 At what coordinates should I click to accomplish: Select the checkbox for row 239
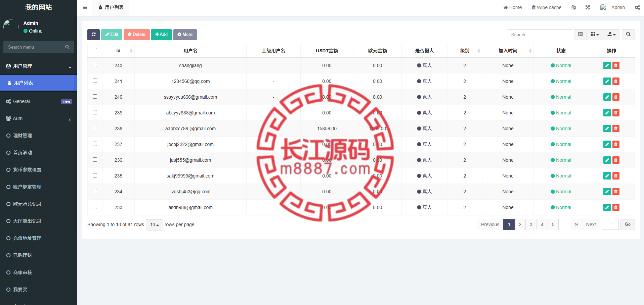(95, 112)
